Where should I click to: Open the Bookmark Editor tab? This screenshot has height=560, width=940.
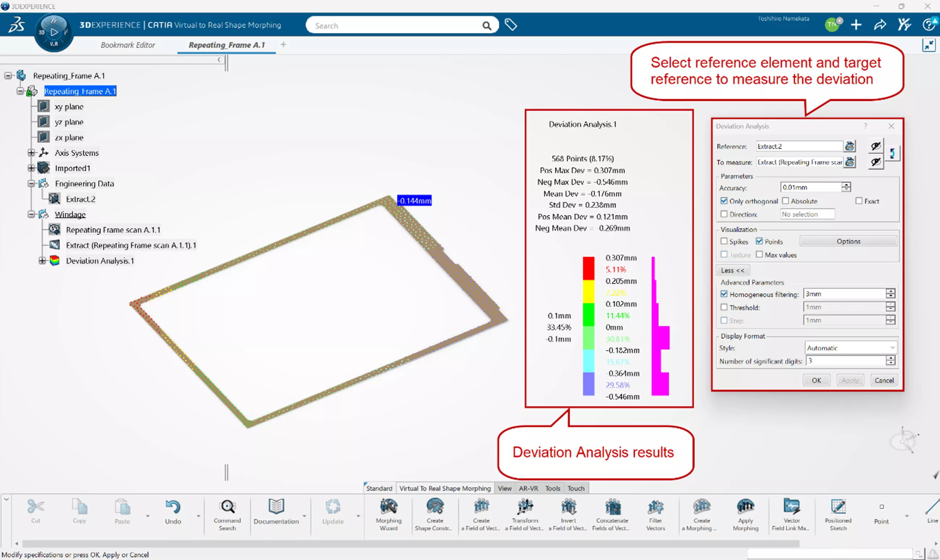click(x=128, y=45)
